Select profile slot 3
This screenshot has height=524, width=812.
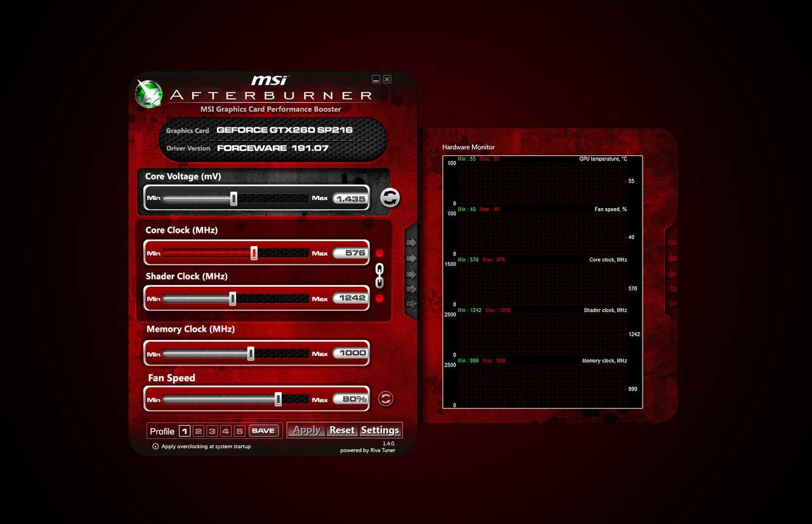212,431
